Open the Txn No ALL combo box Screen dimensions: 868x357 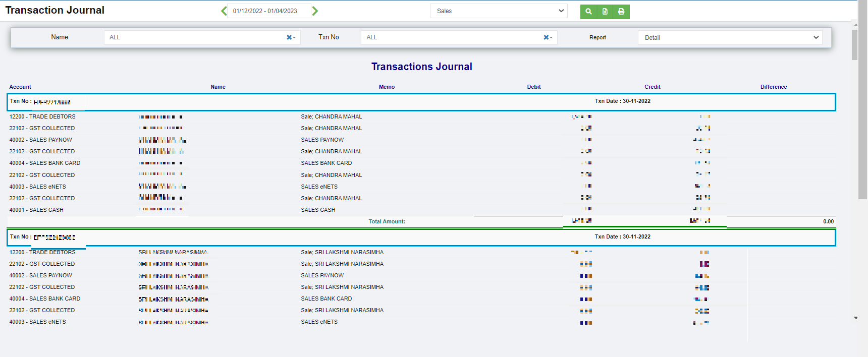[x=452, y=37]
